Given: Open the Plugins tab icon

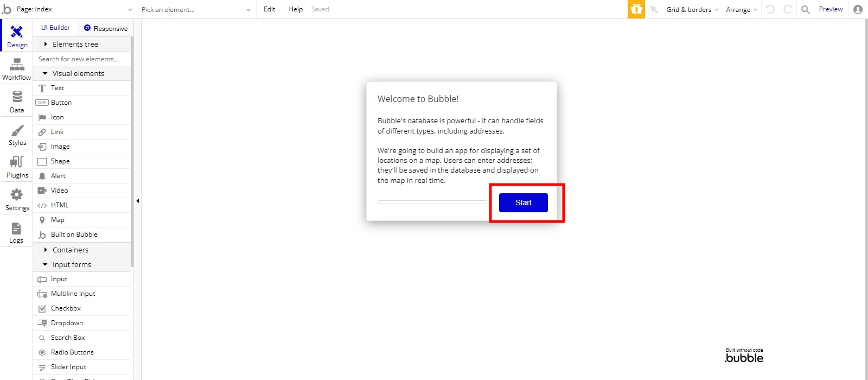Looking at the screenshot, I should [x=17, y=162].
